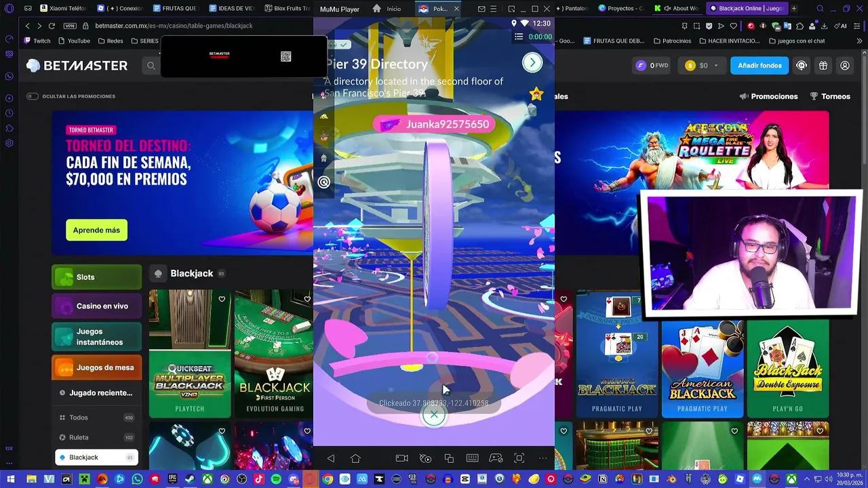Open Torneos link
Screen dimensions: 868x488
point(830,96)
